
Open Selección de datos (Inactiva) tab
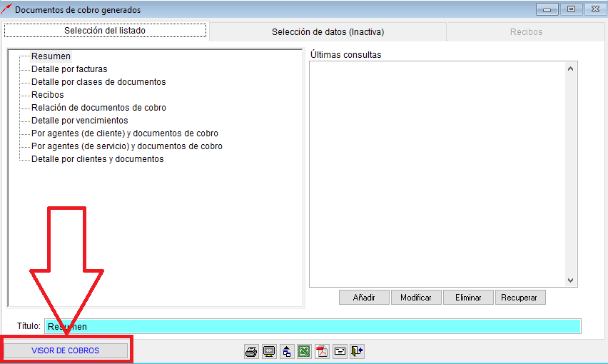pyautogui.click(x=328, y=32)
